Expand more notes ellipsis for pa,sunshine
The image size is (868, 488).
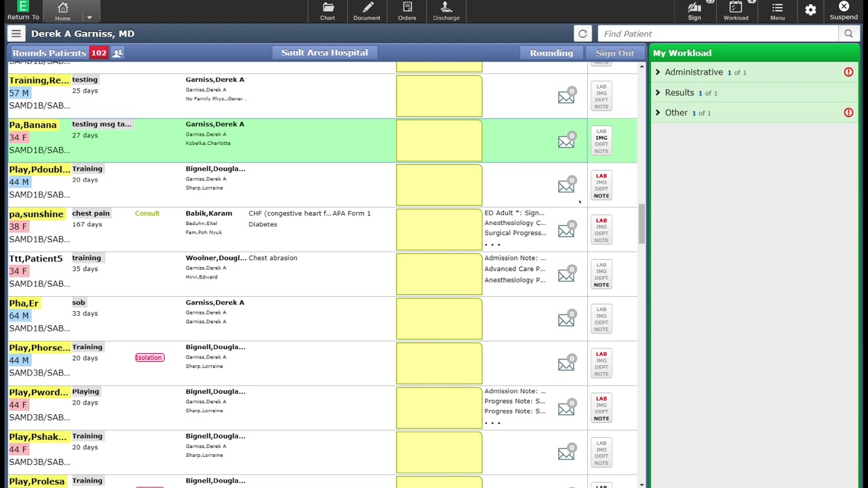point(492,244)
